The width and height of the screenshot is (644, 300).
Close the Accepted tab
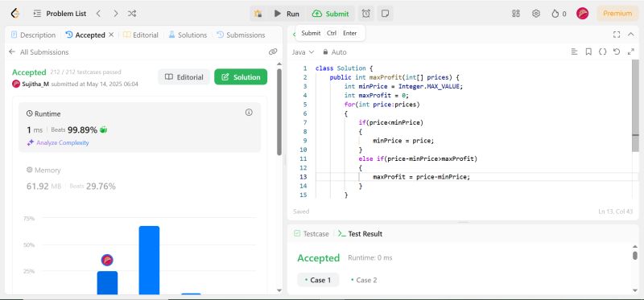tap(111, 35)
